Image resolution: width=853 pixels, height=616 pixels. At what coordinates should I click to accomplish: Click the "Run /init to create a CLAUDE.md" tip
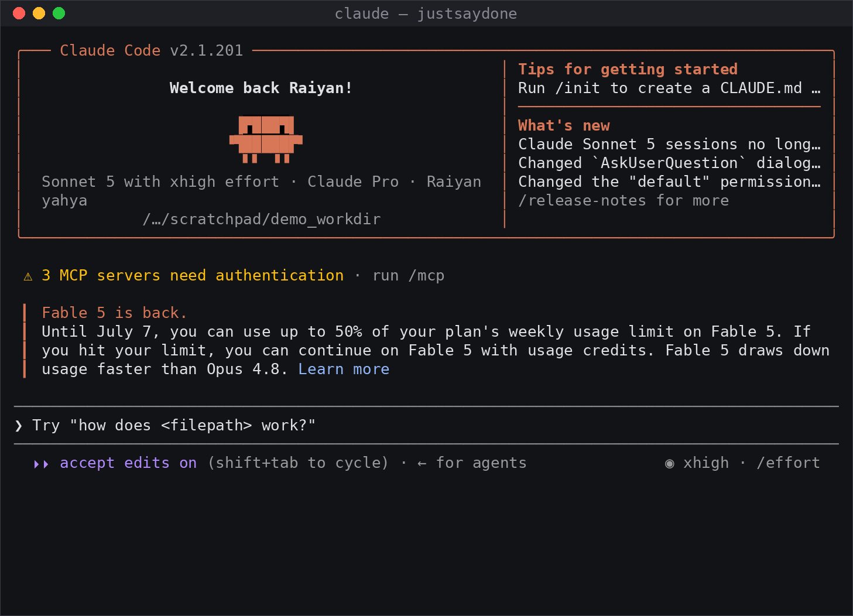point(669,88)
